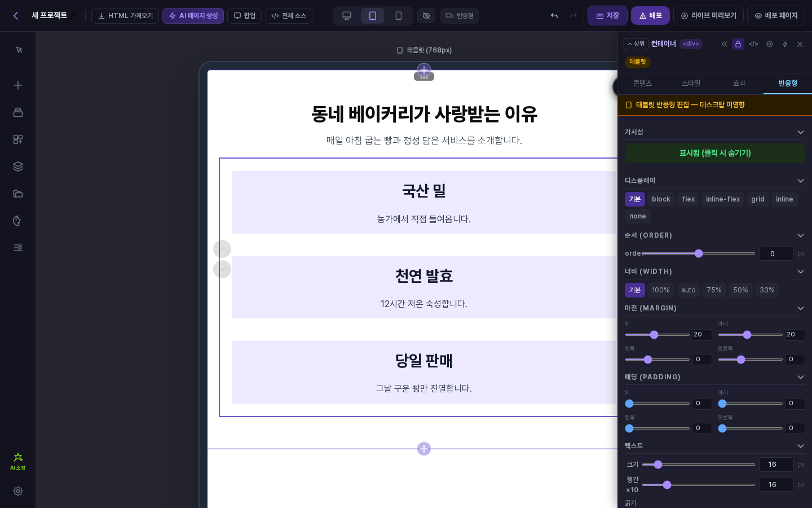The height and width of the screenshot is (508, 812).
Task: Click the 배포 deploy button
Action: tap(650, 16)
